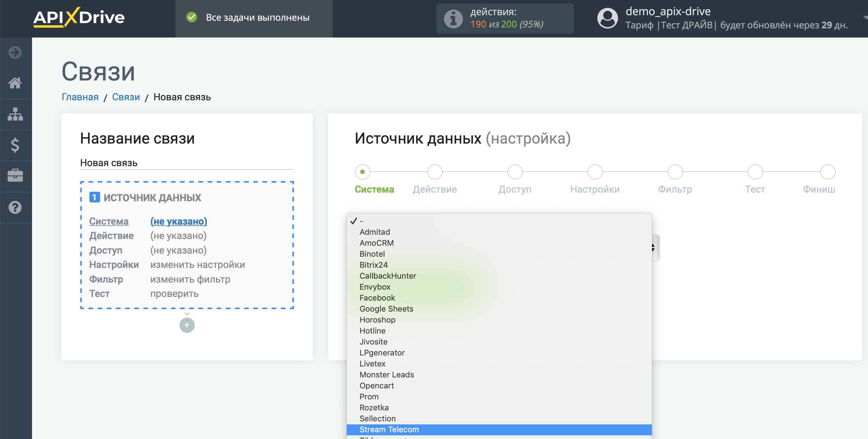The width and height of the screenshot is (868, 439).
Task: Choose Binotel from the system list
Action: 499,254
